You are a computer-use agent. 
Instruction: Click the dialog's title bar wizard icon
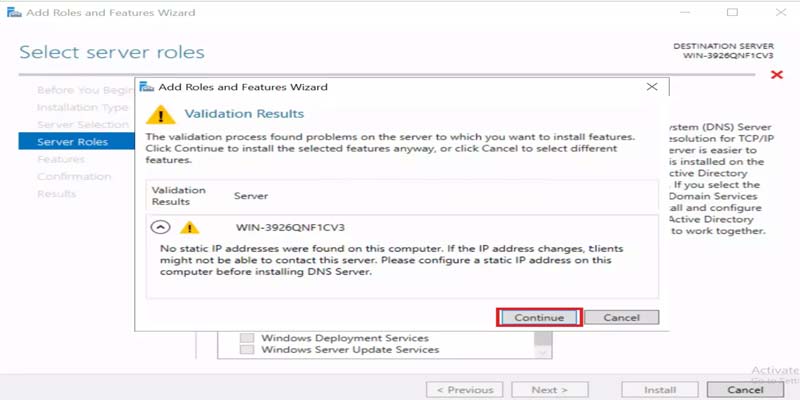click(147, 87)
